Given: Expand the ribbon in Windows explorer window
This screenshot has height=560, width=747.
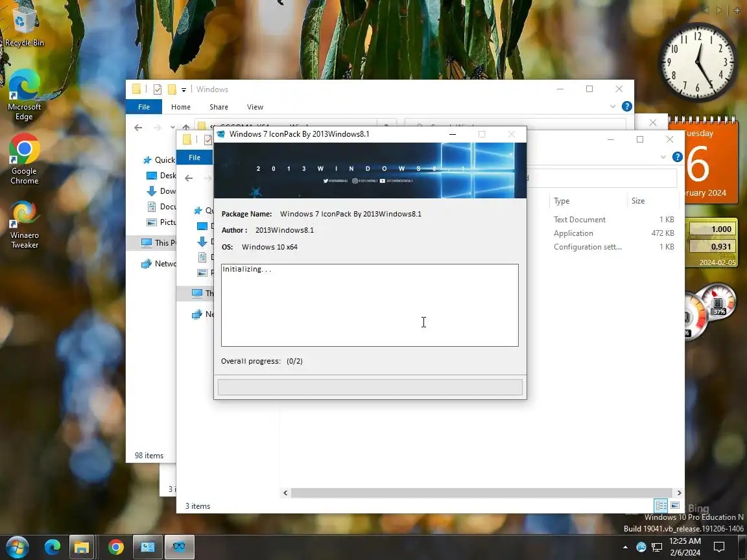Looking at the screenshot, I should click(613, 106).
